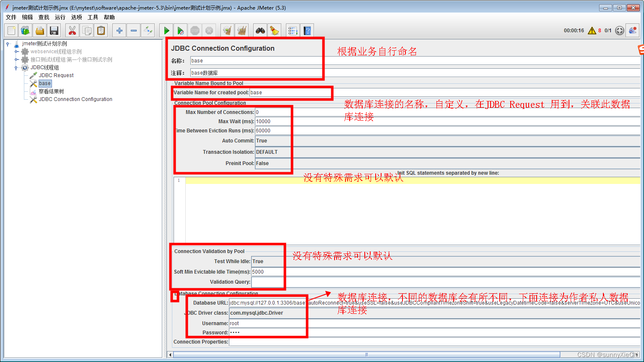Expand the 接口测试线程组 node toggle

(16, 59)
